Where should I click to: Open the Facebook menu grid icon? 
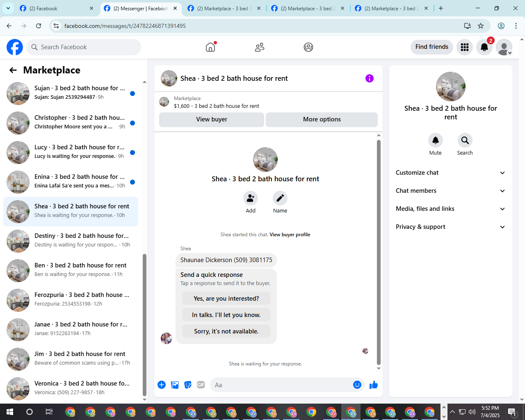[x=465, y=47]
